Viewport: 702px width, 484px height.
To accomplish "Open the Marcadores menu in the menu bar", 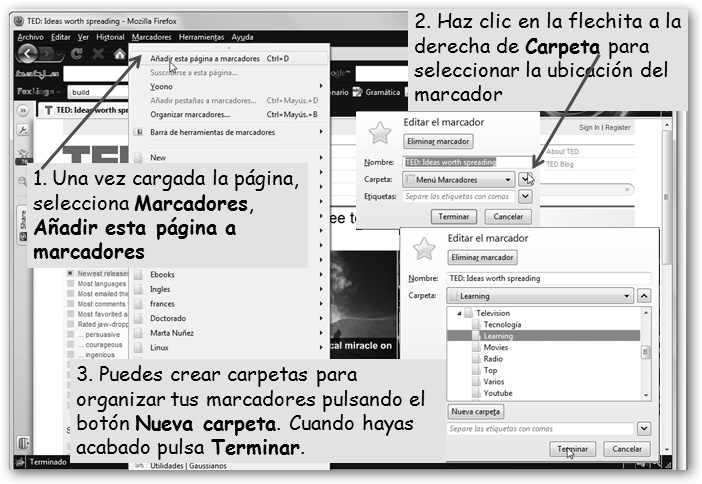I will point(151,37).
